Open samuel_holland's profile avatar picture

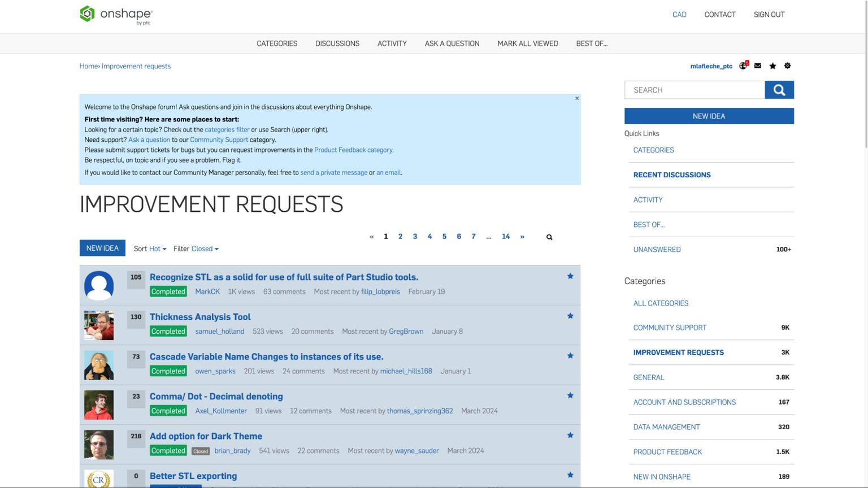(x=98, y=325)
